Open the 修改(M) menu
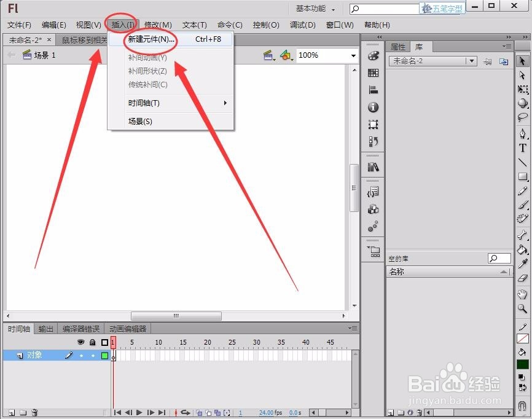Screen dimensions: 532x419 (x=158, y=25)
